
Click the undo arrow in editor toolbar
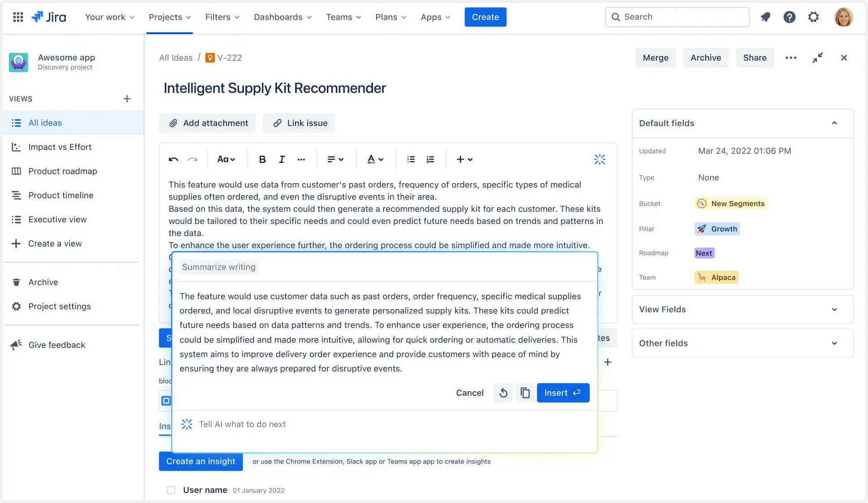click(x=174, y=159)
